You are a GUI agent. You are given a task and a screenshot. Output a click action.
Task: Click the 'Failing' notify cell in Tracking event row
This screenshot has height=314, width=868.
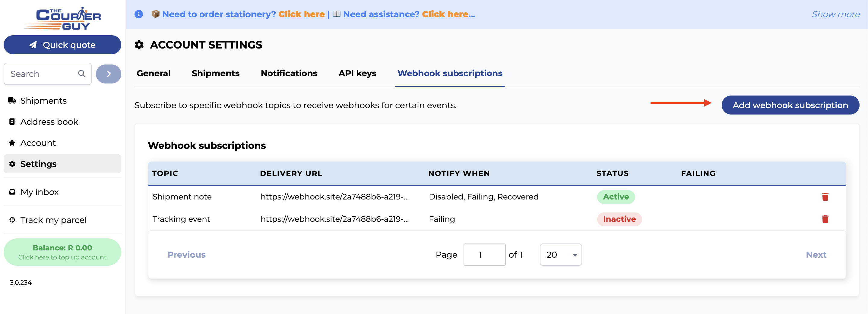tap(442, 219)
